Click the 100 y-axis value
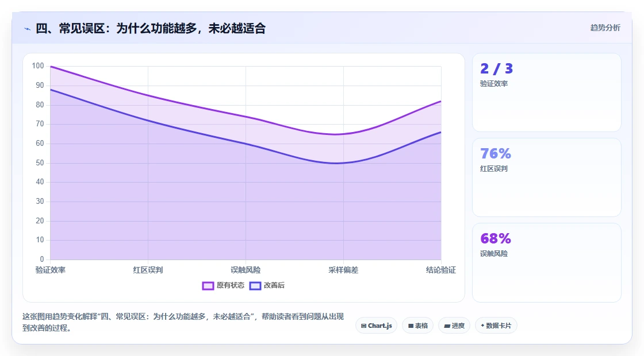Image resolution: width=644 pixels, height=356 pixels. (38, 66)
